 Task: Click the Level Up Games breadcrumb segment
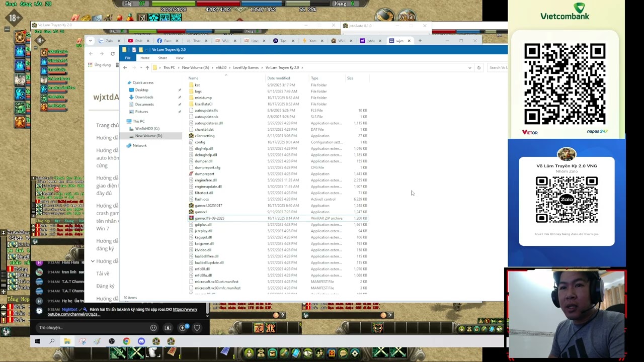pos(246,67)
